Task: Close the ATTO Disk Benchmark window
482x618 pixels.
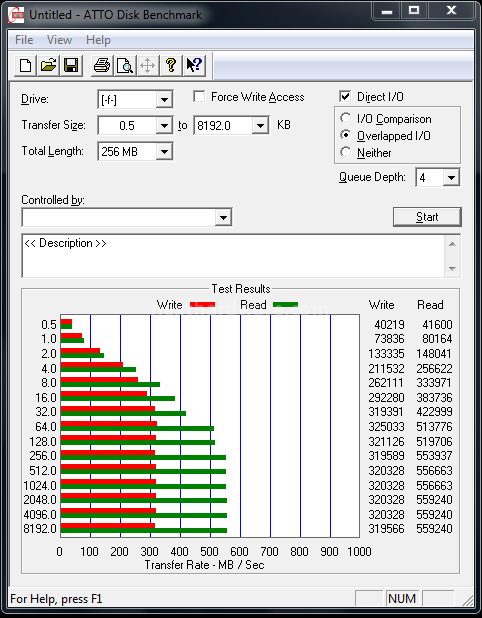Action: [451, 11]
